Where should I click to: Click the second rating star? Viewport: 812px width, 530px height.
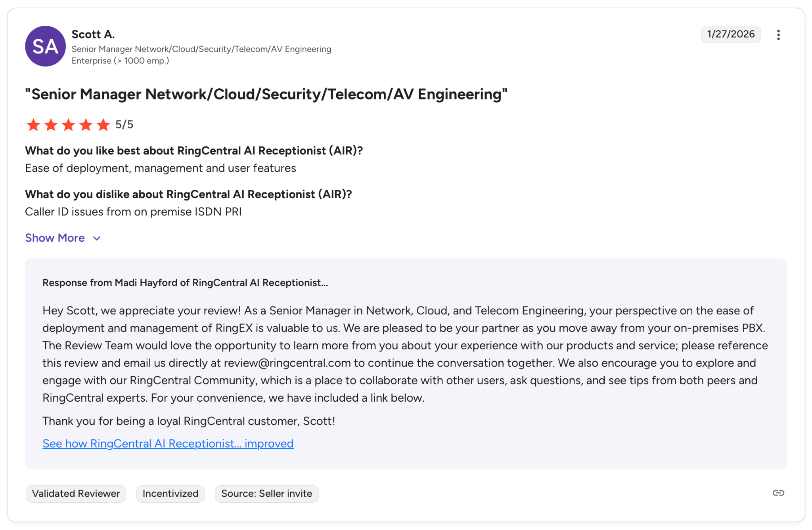[x=51, y=125]
